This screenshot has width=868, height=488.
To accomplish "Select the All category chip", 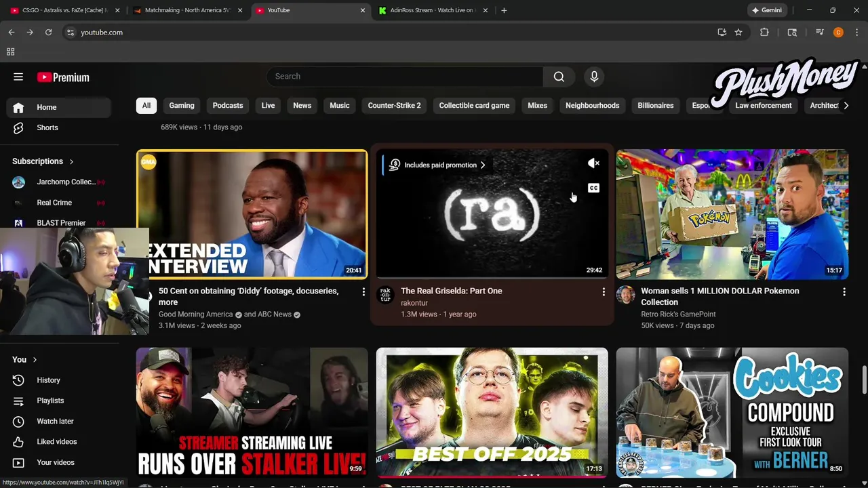I will point(146,105).
